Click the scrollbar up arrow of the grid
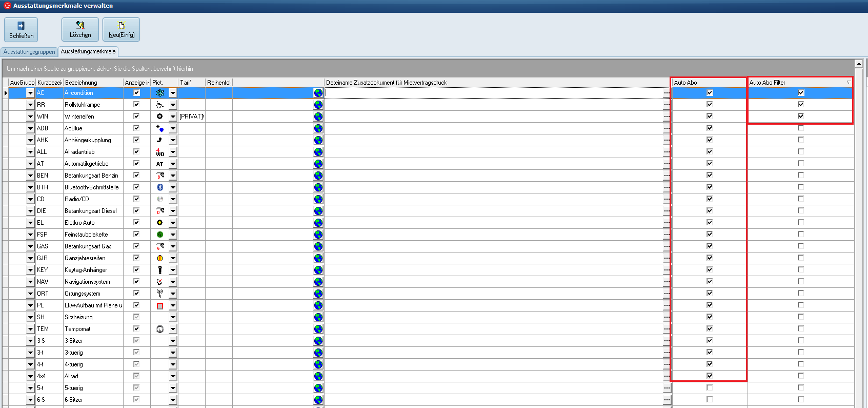The image size is (868, 408). [x=859, y=64]
